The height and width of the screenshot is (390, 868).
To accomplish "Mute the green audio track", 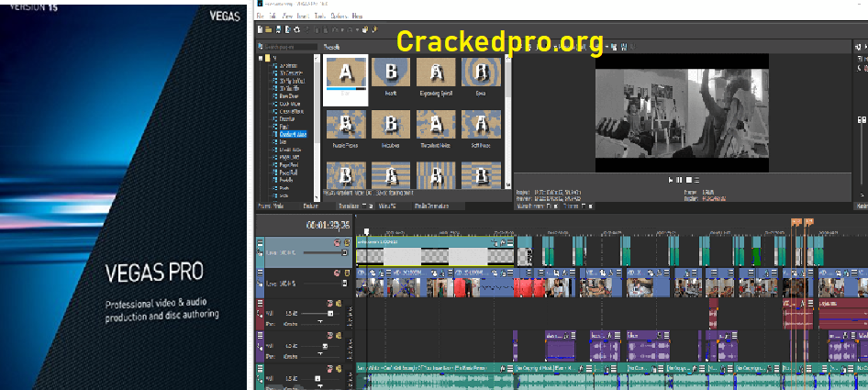I will pos(330,368).
